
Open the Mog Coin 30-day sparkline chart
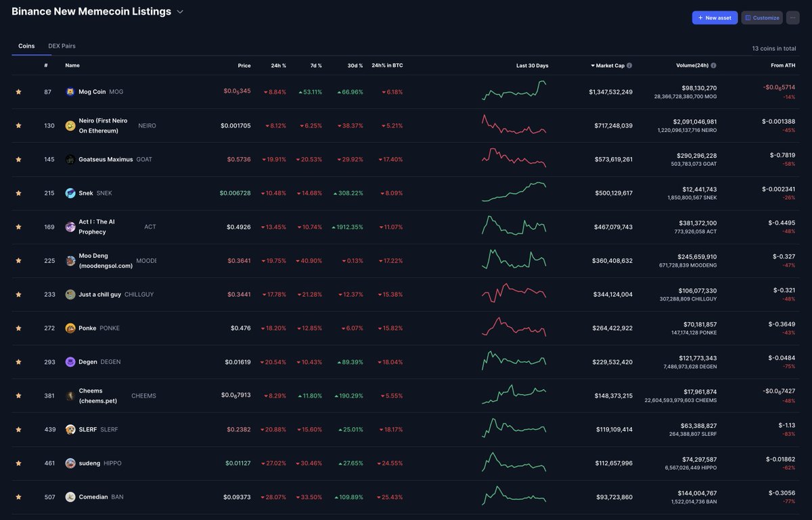coord(514,91)
